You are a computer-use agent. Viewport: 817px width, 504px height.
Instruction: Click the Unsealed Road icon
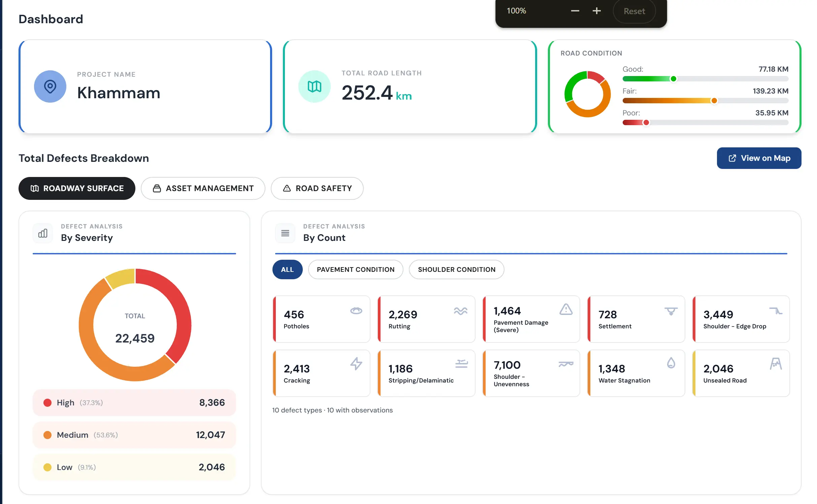[776, 364]
